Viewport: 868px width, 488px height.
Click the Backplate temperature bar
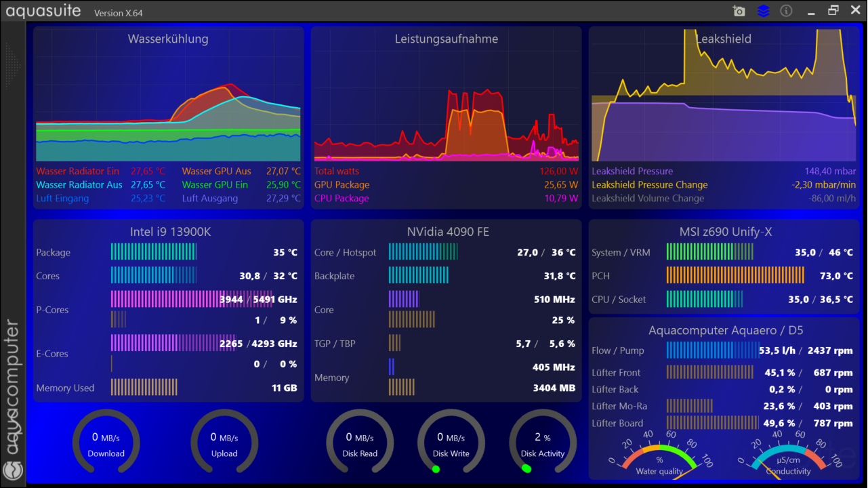pos(418,275)
